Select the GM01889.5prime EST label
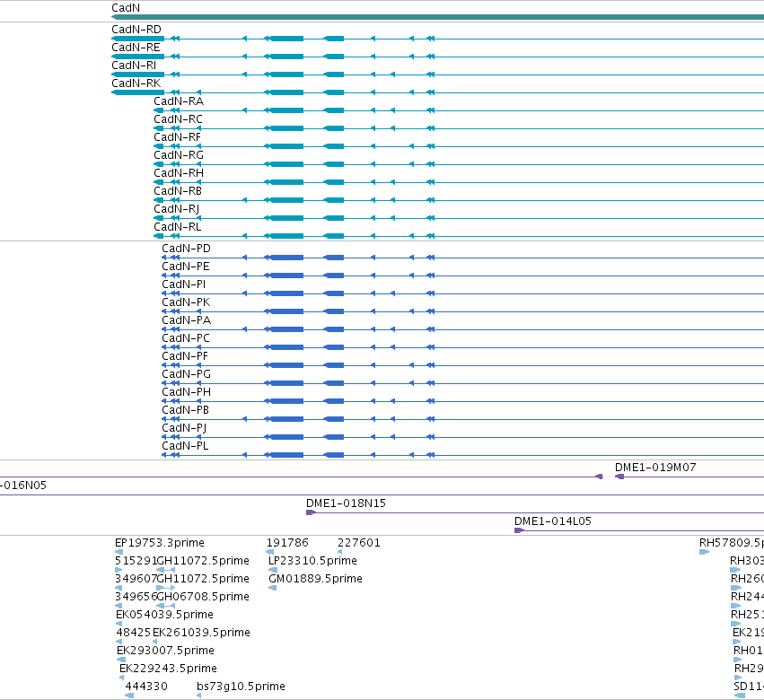The image size is (764, 700). coord(316,579)
